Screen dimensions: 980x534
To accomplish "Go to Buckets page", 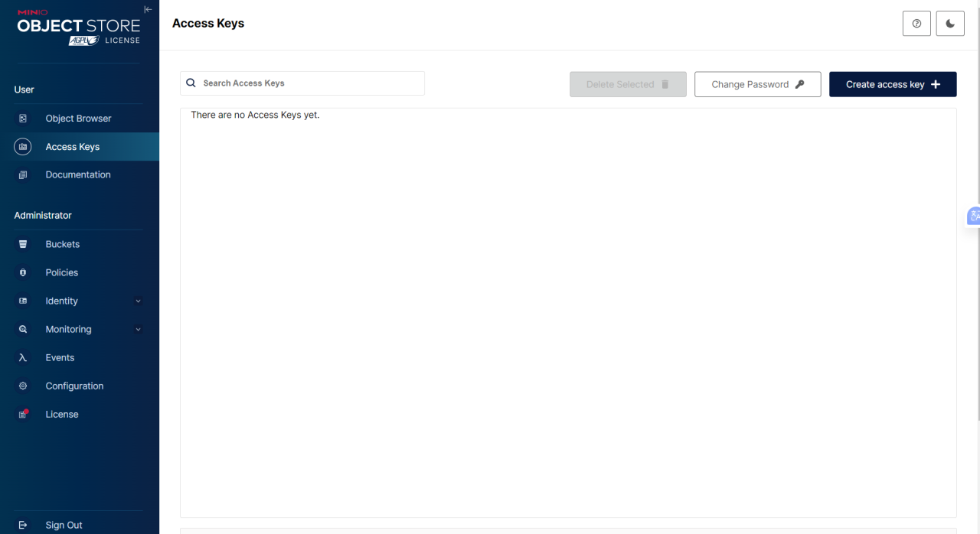I will click(x=79, y=244).
